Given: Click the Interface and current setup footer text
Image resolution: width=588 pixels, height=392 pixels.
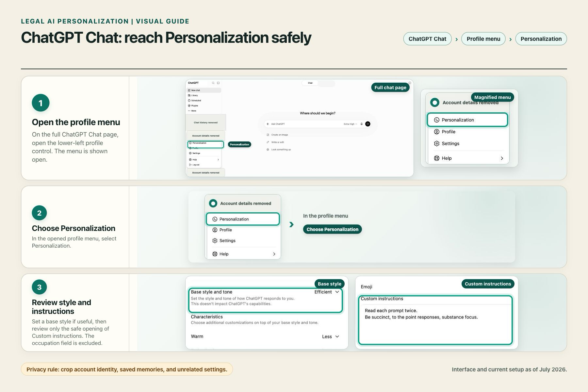Looking at the screenshot, I should tap(509, 369).
